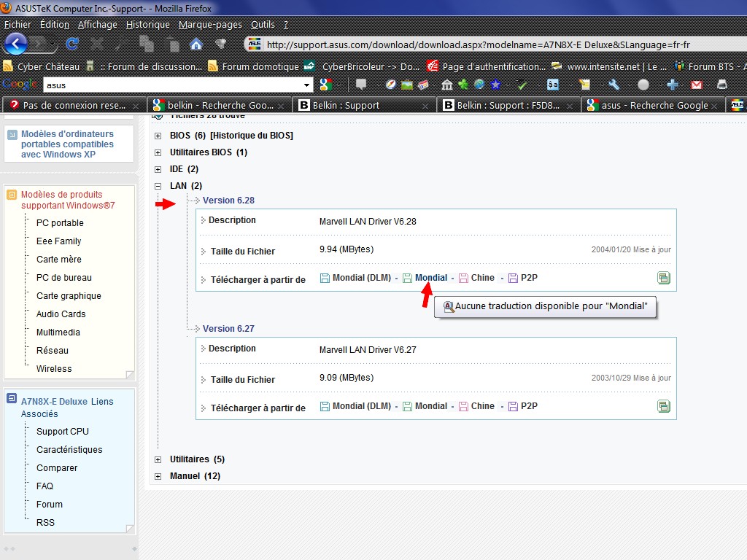Image resolution: width=747 pixels, height=560 pixels.
Task: Open the Cyber Château bookmark
Action: pyautogui.click(x=41, y=66)
